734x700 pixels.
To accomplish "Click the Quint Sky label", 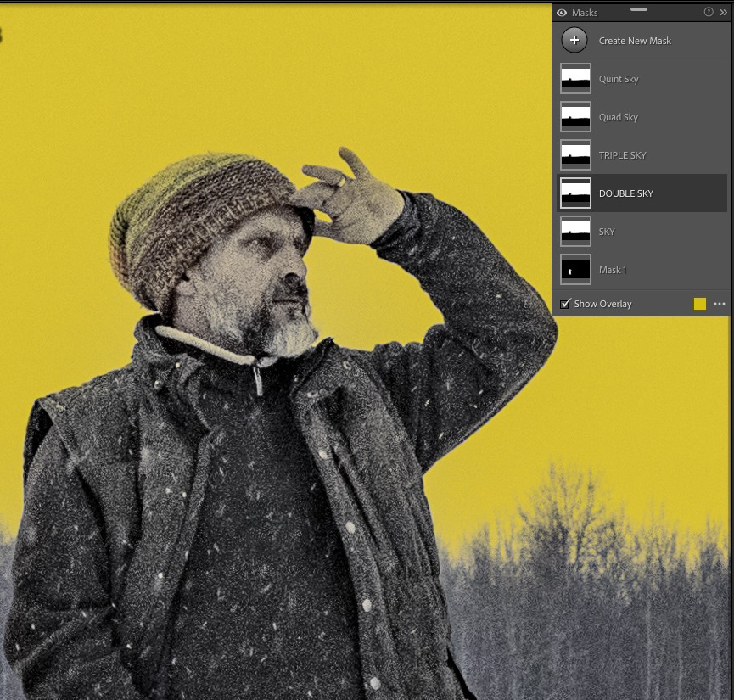I will 619,79.
